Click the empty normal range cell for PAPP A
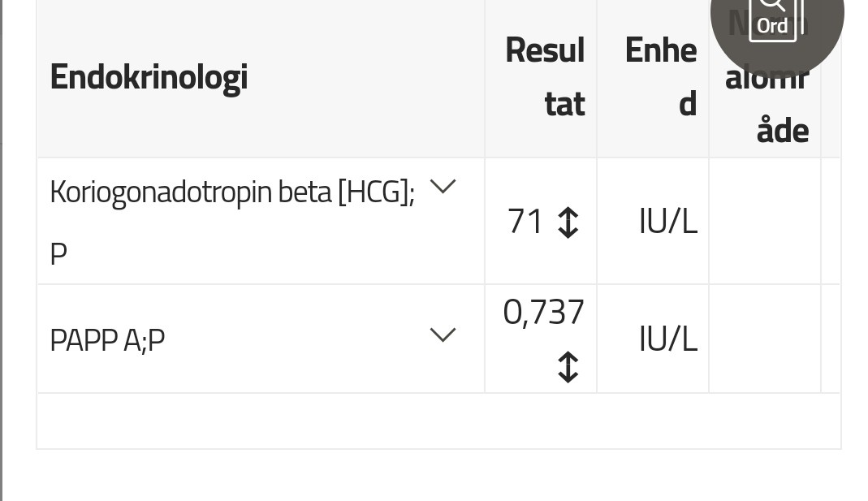Image resolution: width=868 pixels, height=501 pixels. [764, 339]
